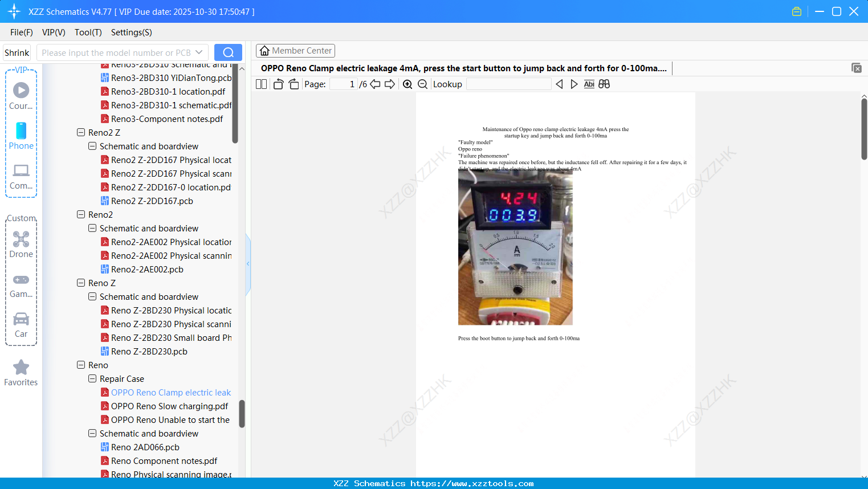Open the Favorites star

(x=21, y=373)
